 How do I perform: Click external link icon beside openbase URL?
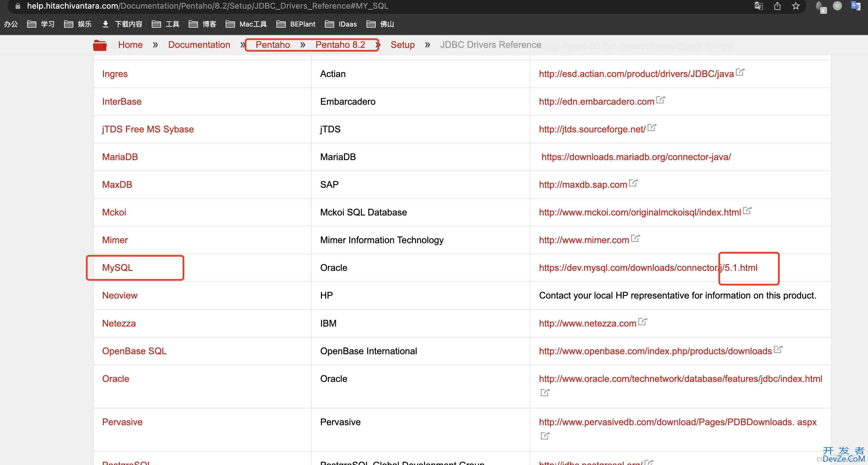(778, 349)
